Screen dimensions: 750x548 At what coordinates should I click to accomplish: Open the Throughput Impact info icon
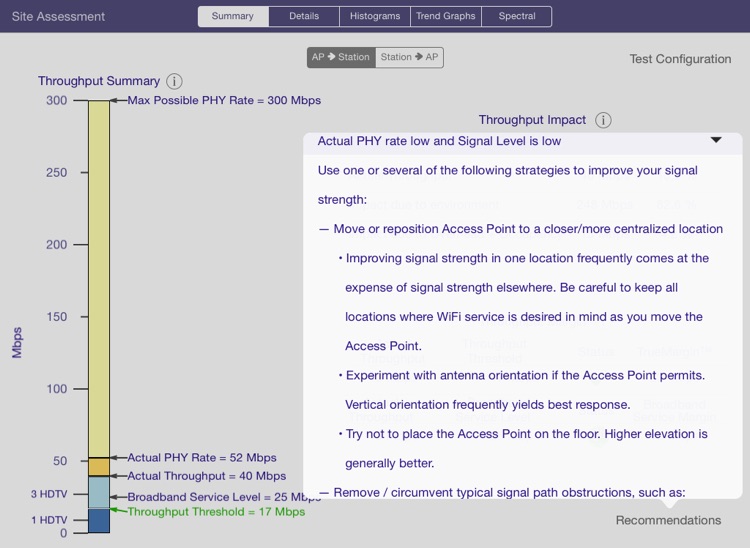(x=603, y=120)
